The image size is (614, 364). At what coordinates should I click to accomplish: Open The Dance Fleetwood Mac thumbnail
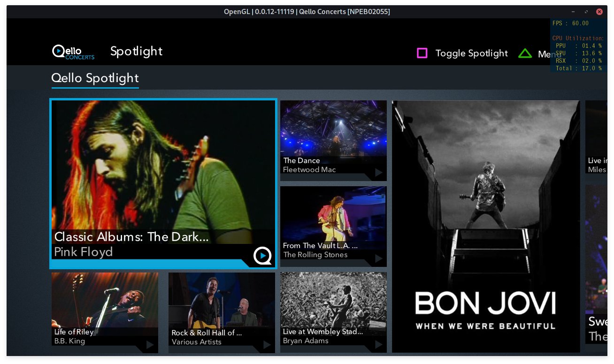point(333,140)
